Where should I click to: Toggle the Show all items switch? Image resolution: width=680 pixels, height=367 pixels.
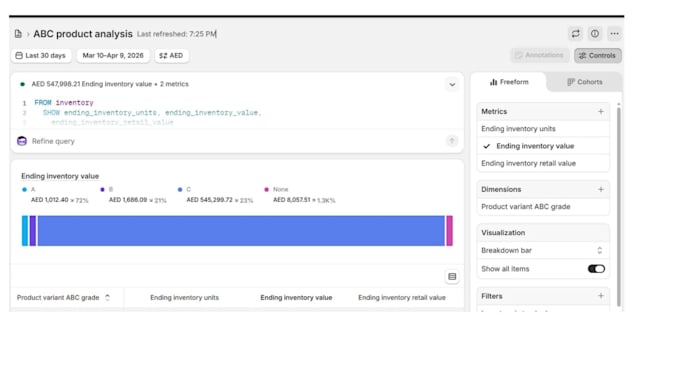pyautogui.click(x=596, y=269)
